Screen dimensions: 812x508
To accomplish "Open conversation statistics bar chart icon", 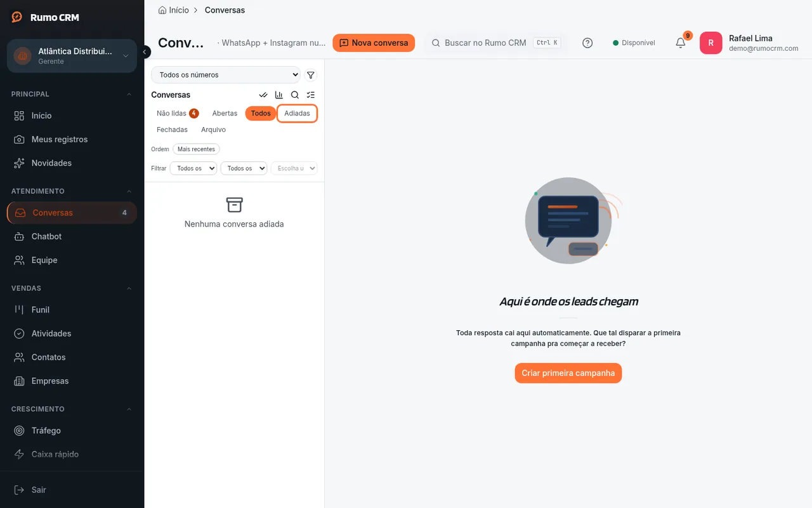I will (279, 95).
